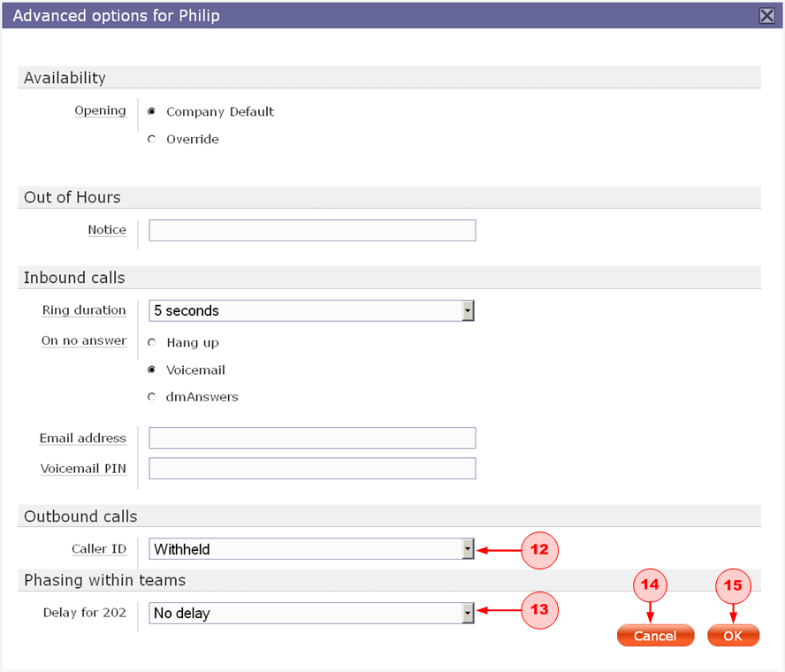
Task: Click the Phasing within teams heading
Action: [x=105, y=580]
